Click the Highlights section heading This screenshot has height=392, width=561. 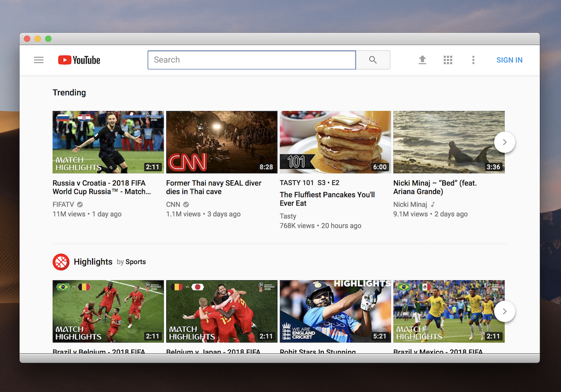93,262
